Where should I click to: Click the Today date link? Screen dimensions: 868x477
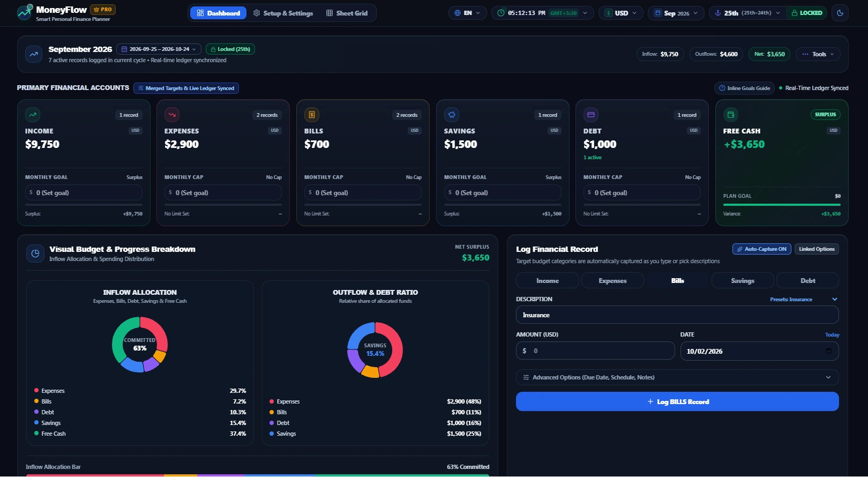832,335
